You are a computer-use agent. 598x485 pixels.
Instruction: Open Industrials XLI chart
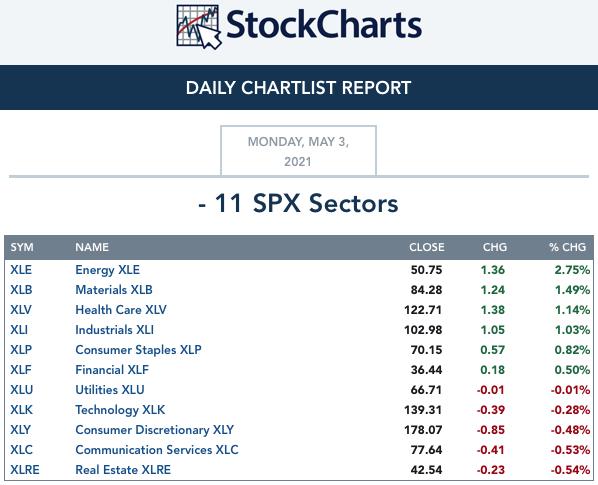coord(114,330)
